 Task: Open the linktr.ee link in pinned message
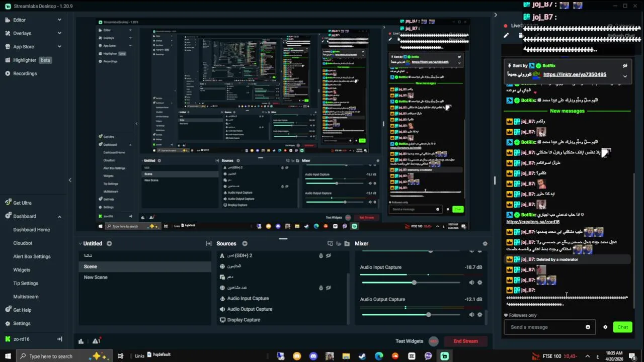point(575,74)
